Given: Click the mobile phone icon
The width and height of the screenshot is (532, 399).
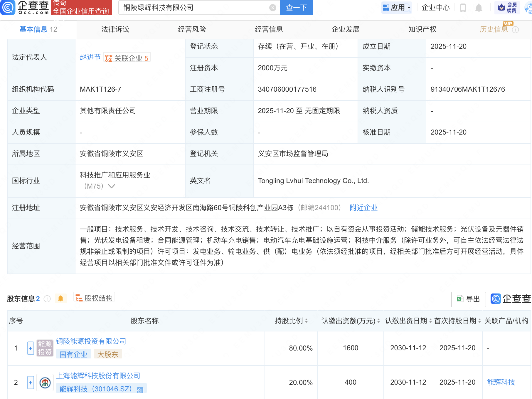Looking at the screenshot, I should 463,8.
